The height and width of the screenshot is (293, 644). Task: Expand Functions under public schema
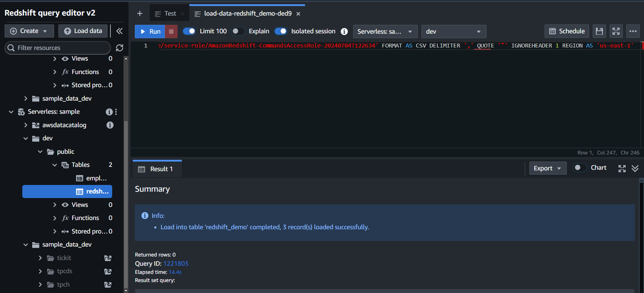pyautogui.click(x=54, y=218)
